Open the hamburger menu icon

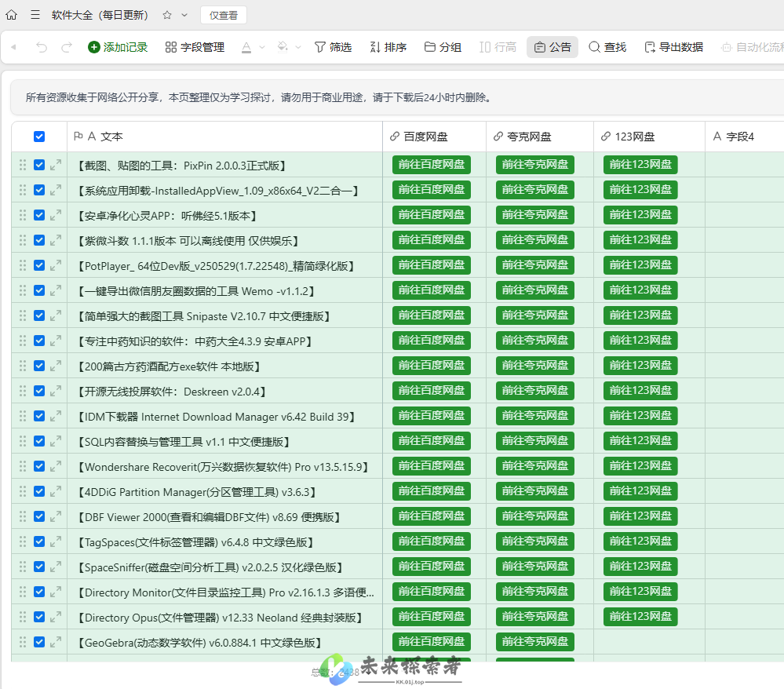[x=35, y=15]
